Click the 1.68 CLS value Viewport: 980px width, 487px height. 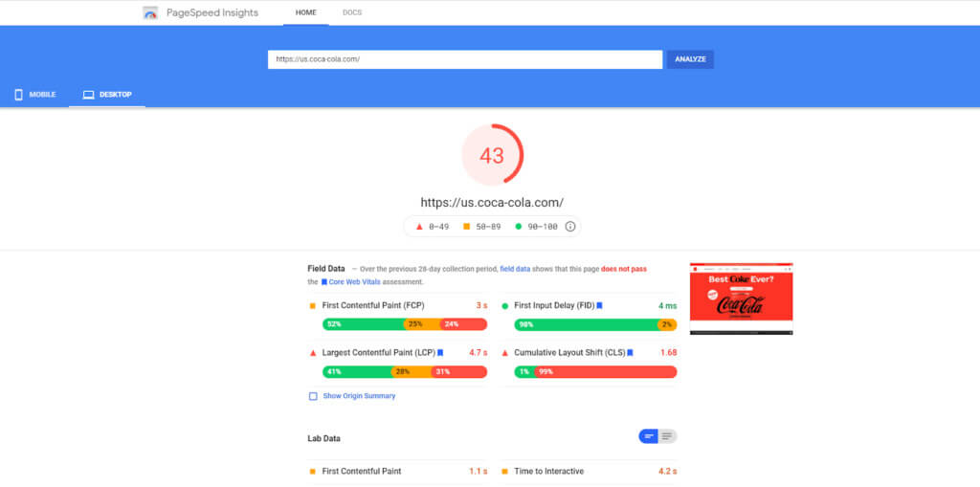click(669, 353)
